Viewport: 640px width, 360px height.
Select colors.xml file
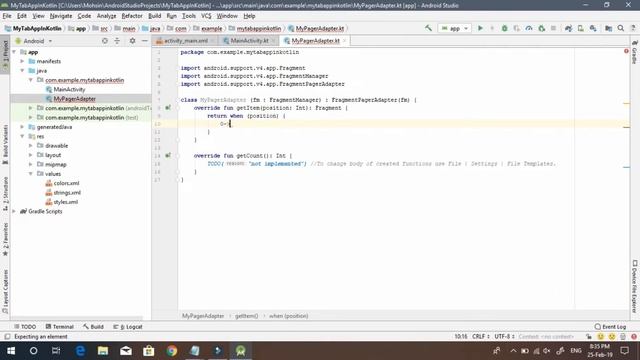click(x=66, y=183)
